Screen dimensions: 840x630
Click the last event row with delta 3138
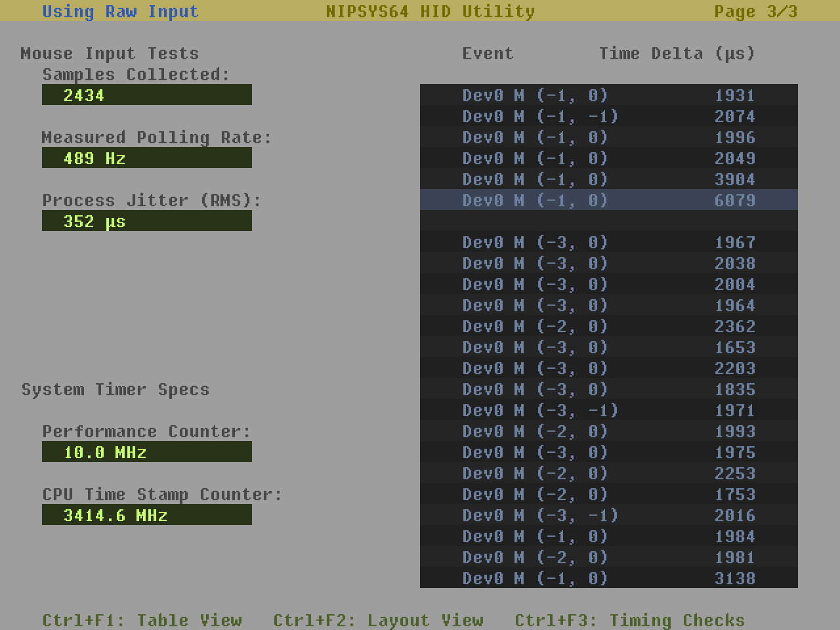tap(608, 578)
